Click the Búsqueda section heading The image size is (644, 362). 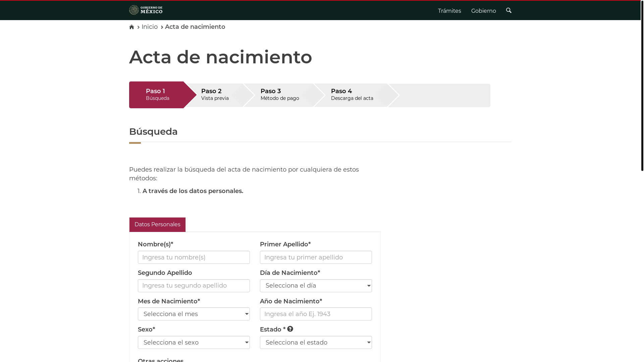pyautogui.click(x=153, y=131)
